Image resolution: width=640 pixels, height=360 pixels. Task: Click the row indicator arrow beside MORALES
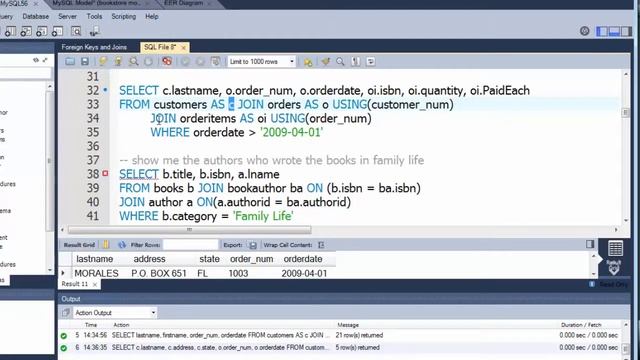(63, 273)
